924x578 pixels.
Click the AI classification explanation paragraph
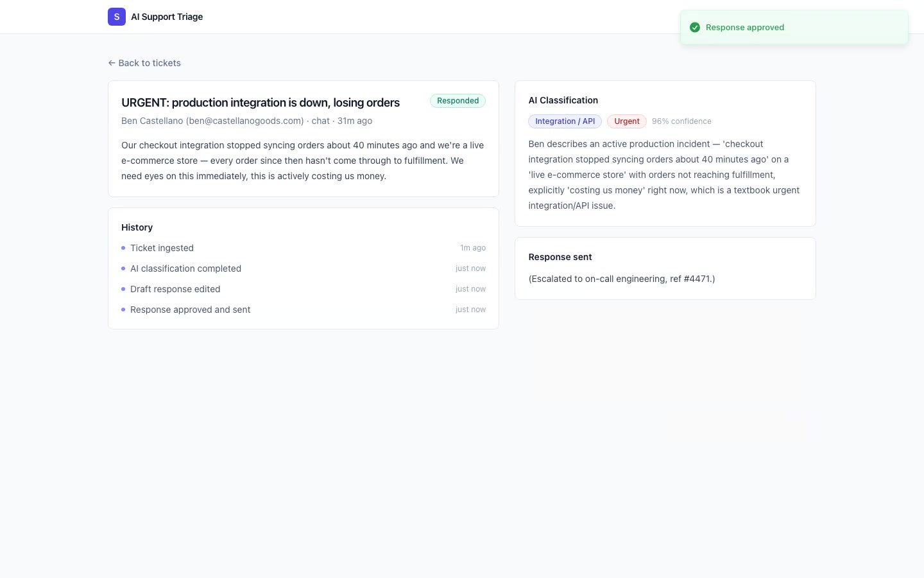665,175
